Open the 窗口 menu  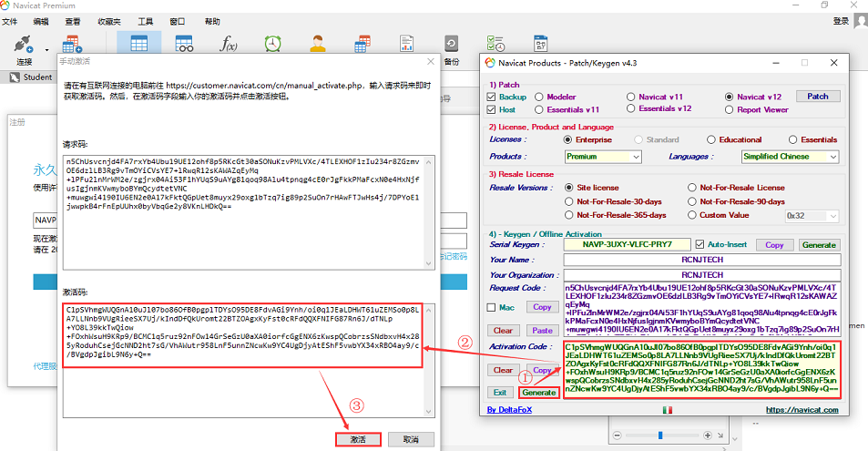pyautogui.click(x=177, y=22)
